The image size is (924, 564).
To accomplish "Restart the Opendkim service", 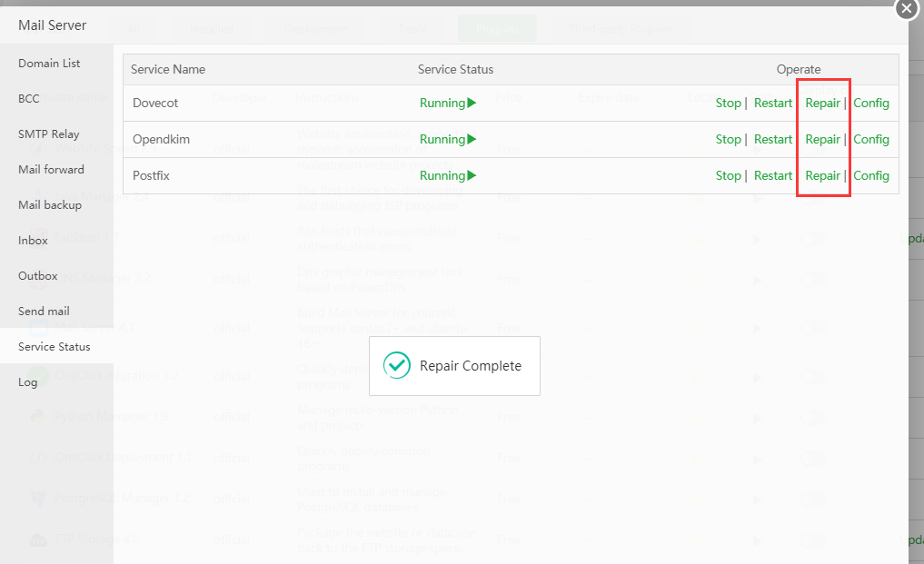I will (773, 139).
